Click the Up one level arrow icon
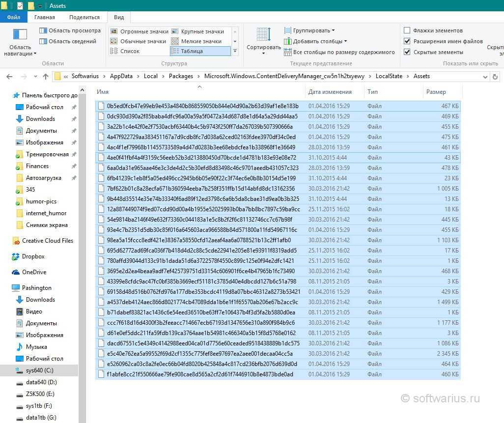The image size is (504, 423). coord(46,76)
